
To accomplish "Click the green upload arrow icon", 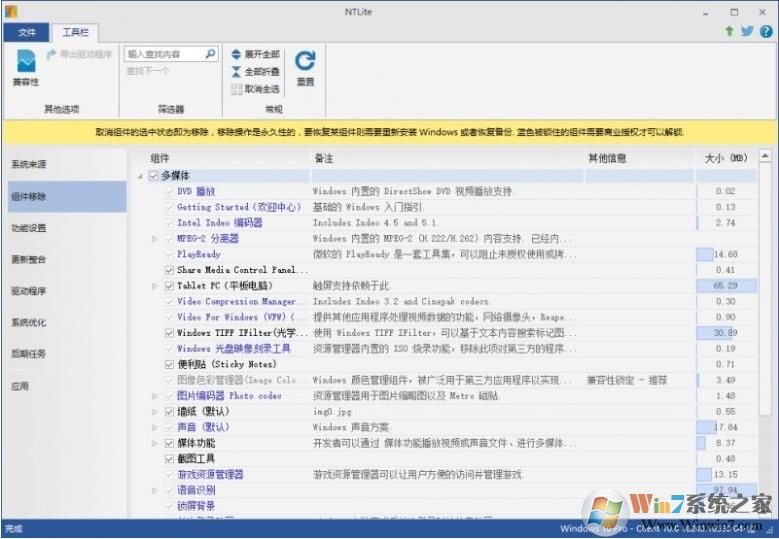I will pos(729,31).
